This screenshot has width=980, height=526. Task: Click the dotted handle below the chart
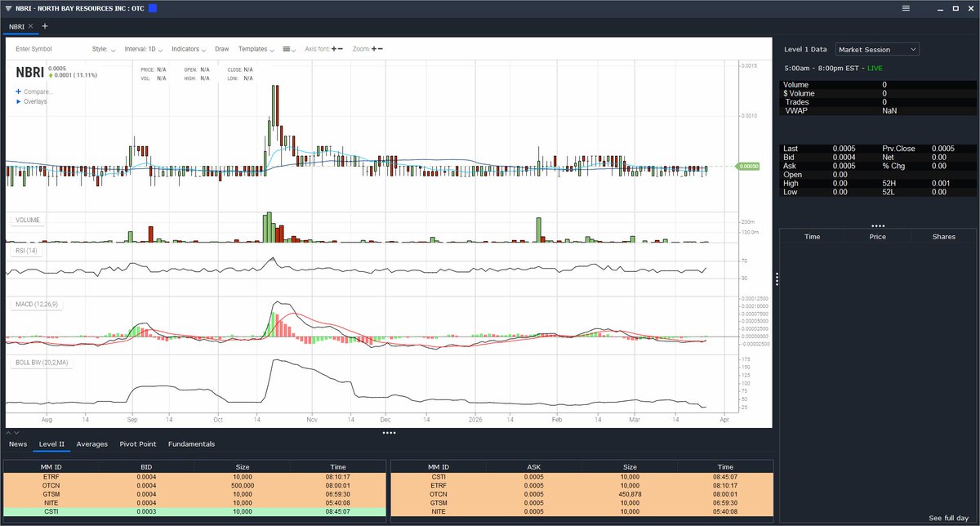[x=389, y=433]
